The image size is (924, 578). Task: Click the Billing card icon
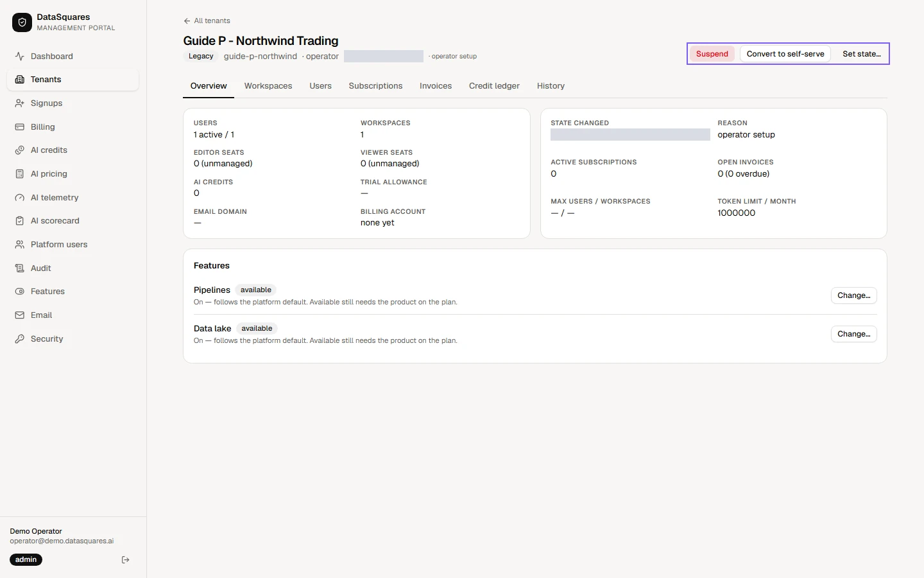(x=20, y=127)
